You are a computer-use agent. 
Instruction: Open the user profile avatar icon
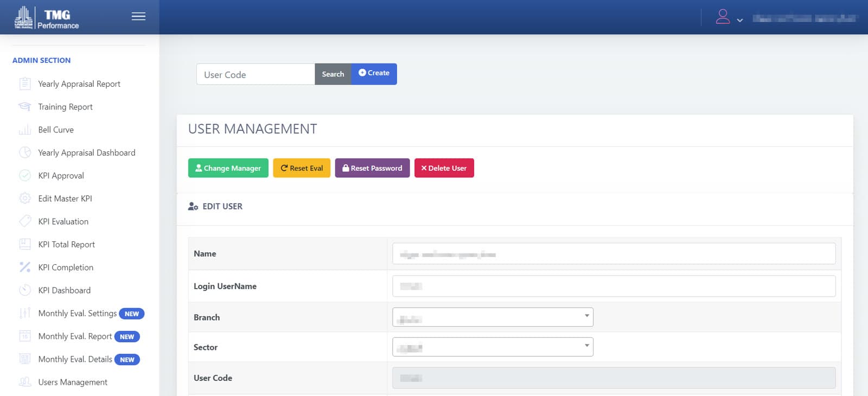723,17
